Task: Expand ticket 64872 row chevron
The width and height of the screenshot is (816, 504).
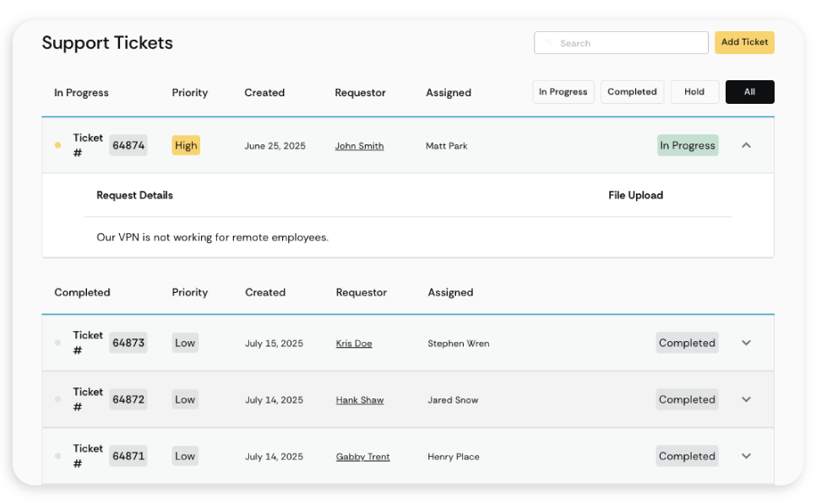Action: click(x=746, y=399)
